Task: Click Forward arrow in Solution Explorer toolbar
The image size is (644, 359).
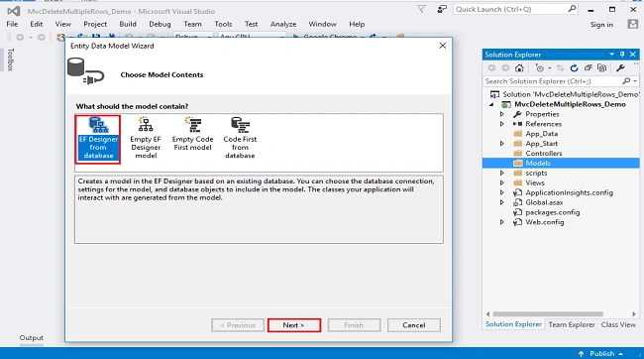Action: 505,67
